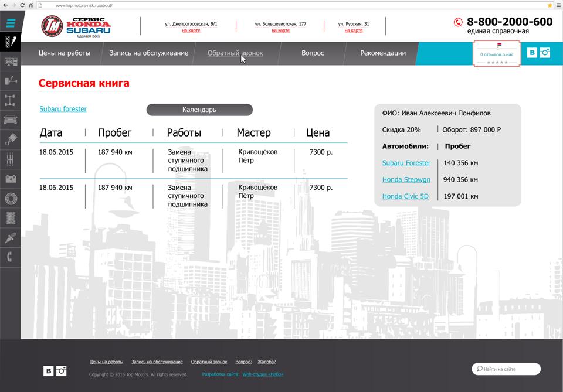The image size is (563, 392).
Task: Click the 'Пробег' column header in table
Action: pyautogui.click(x=114, y=132)
